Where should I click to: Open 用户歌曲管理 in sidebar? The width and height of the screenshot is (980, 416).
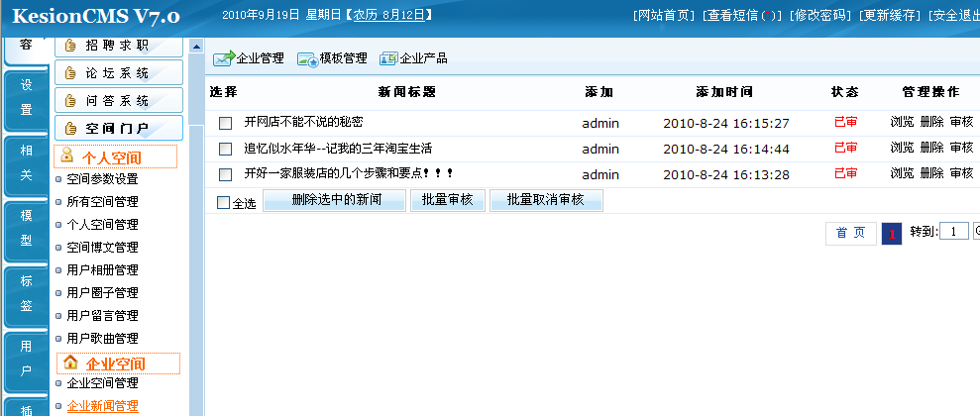pos(102,339)
